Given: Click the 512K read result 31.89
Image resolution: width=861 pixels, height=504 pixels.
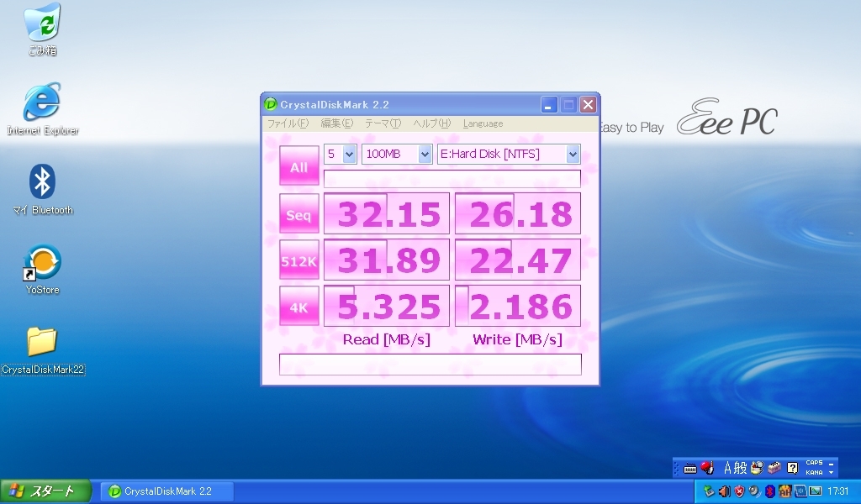Looking at the screenshot, I should click(387, 260).
